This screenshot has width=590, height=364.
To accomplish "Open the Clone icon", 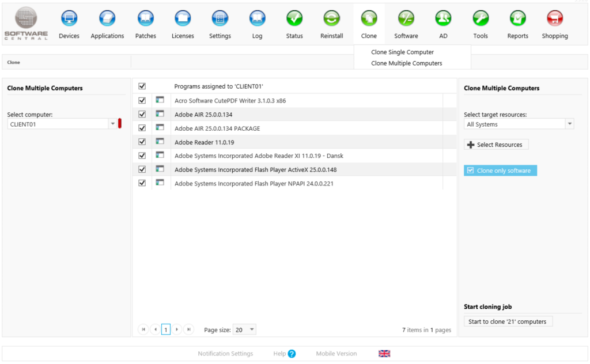I will click(x=369, y=18).
